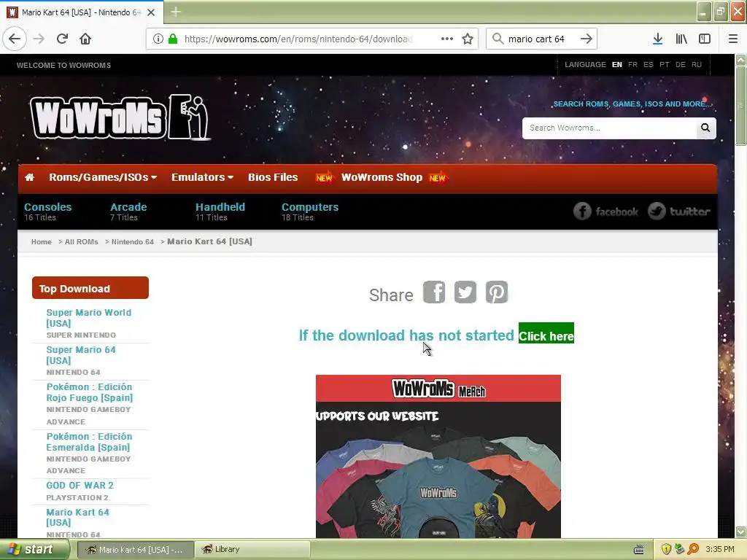The height and width of the screenshot is (560, 747).
Task: Click the tray shield security icon
Action: click(x=666, y=549)
